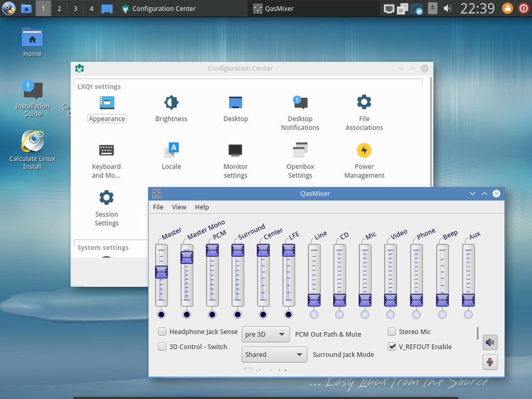Click the Video slider handle
532x399 pixels.
click(390, 300)
